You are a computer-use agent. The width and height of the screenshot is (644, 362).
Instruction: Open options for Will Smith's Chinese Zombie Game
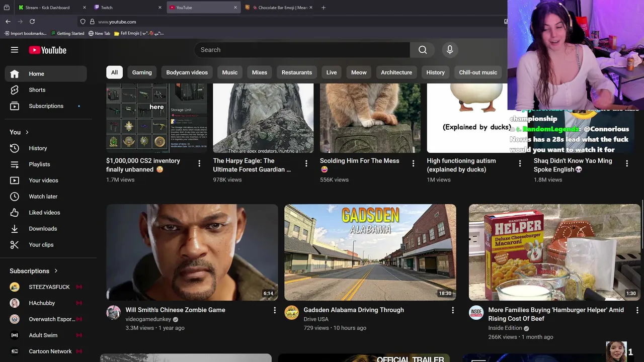tap(275, 311)
